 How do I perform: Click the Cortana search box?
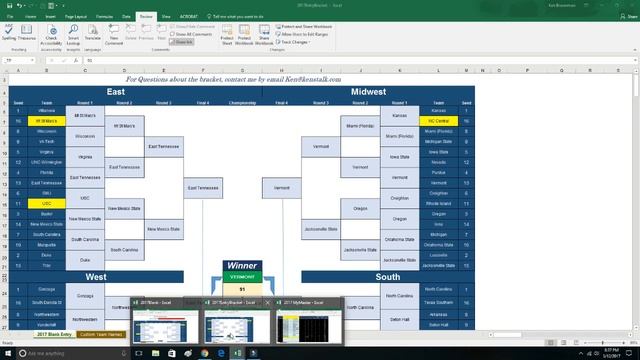pyautogui.click(x=73, y=353)
